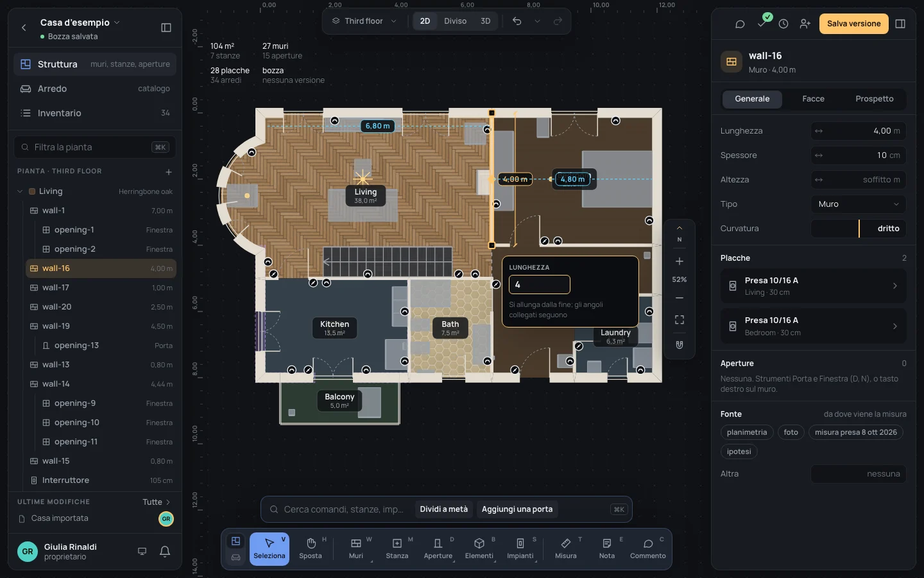Viewport: 924px width, 578px height.
Task: Switch to the Facce tab
Action: (x=813, y=99)
